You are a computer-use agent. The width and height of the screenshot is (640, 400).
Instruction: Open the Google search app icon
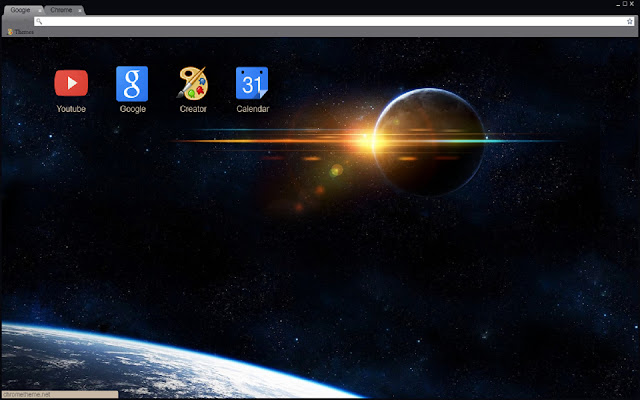[x=132, y=84]
